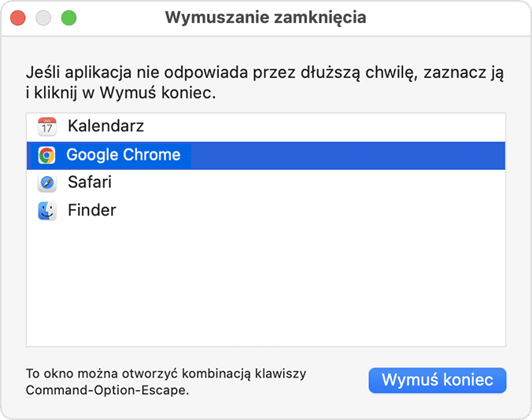Close the Wymuszanie zamknięcia window with red button
This screenshot has width=532, height=420.
pyautogui.click(x=17, y=17)
